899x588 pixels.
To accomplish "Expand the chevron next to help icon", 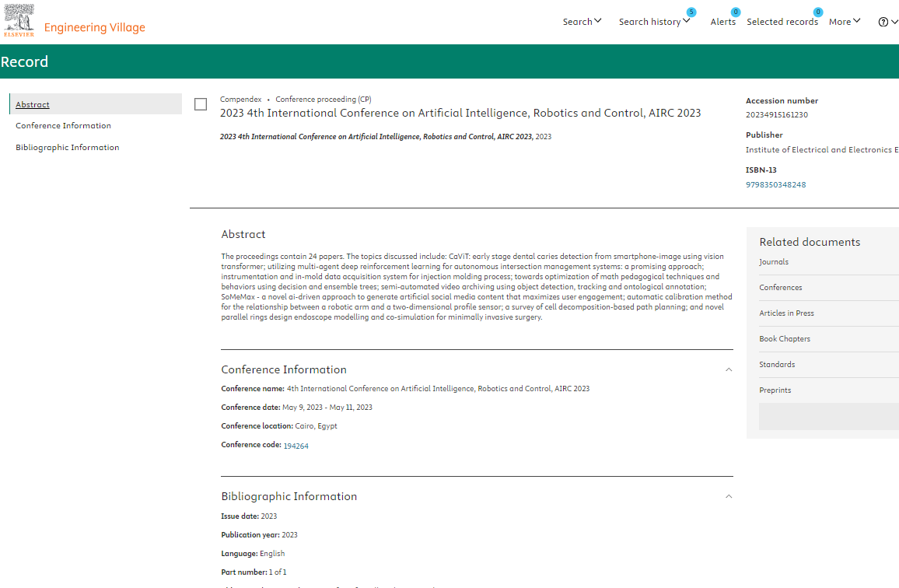I will point(894,22).
